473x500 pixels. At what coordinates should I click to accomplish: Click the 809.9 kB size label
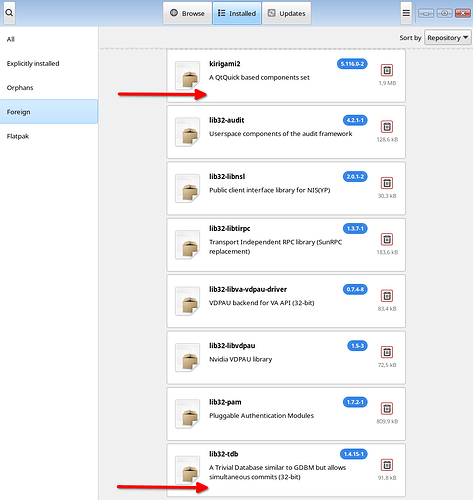(387, 421)
